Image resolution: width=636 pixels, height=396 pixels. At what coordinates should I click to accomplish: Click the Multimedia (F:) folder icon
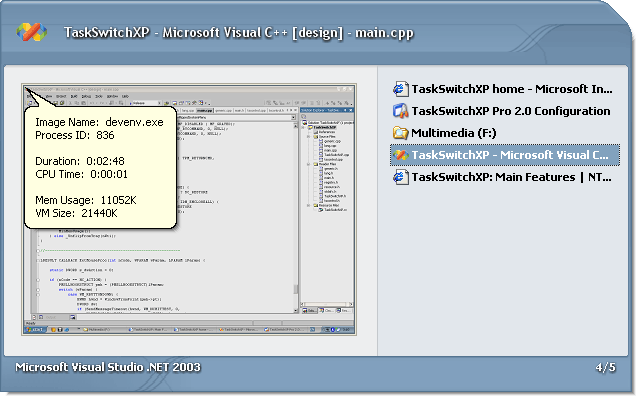pos(401,133)
